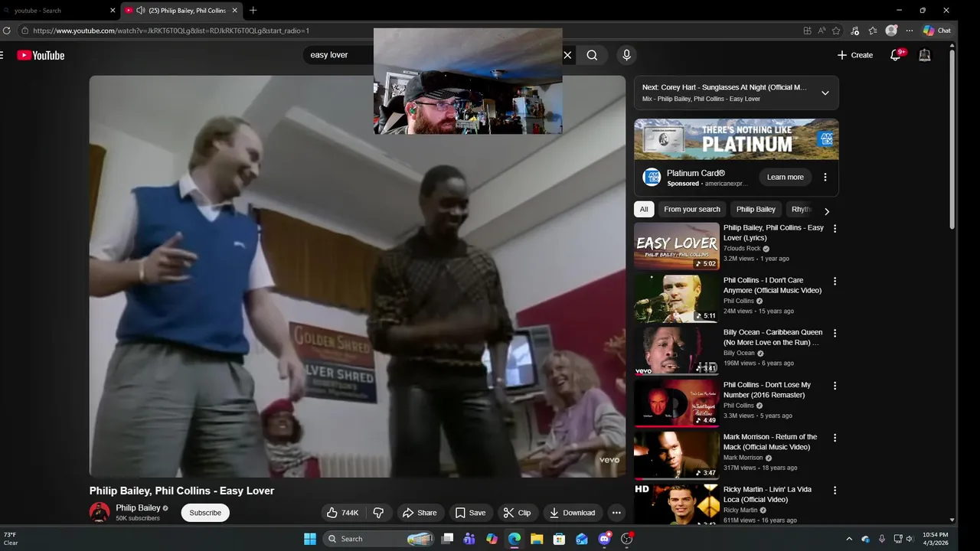This screenshot has width=980, height=551.
Task: Open options for Livin' La Vida Loca
Action: pos(835,490)
